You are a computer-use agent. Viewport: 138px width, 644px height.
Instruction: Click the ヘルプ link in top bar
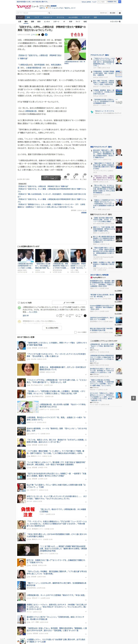click(x=94, y=2)
